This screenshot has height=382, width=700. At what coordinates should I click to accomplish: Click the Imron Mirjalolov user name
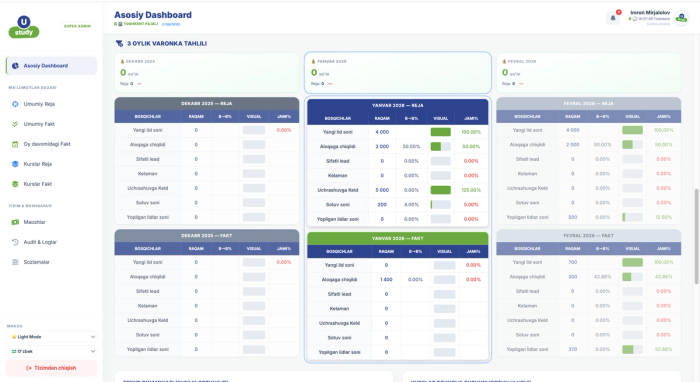(650, 12)
